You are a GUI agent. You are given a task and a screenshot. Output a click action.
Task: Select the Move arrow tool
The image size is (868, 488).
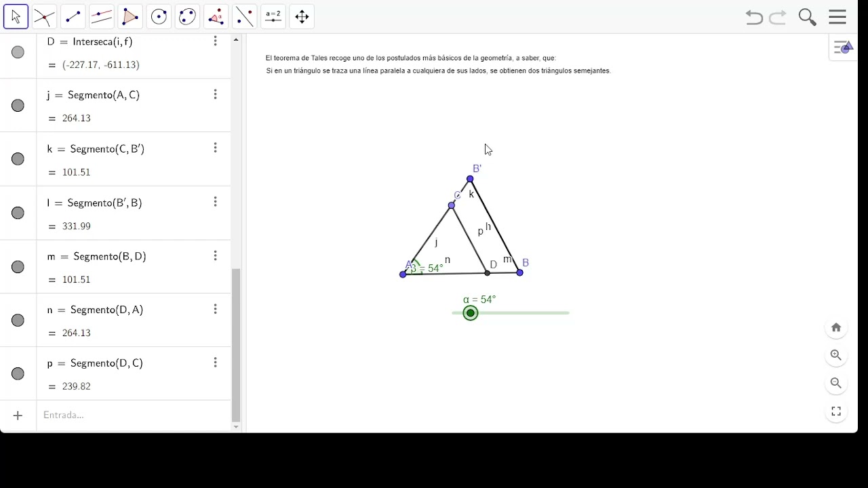tap(16, 16)
